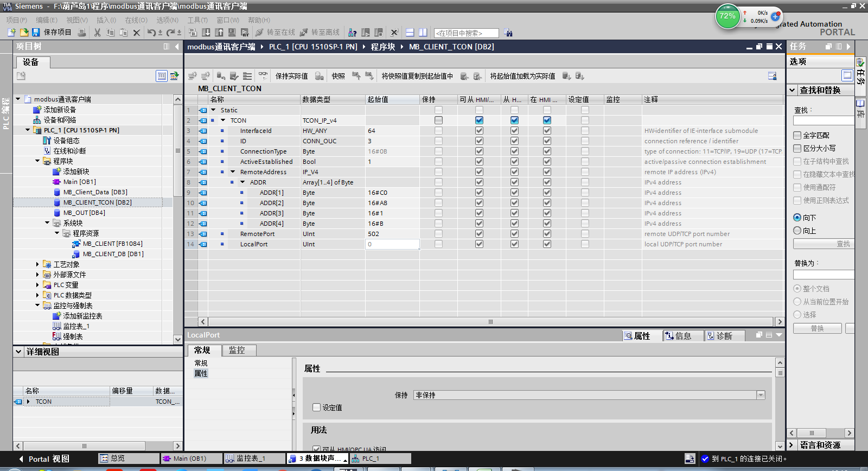The image size is (868, 471).
Task: Switch to the 信息 inspector tab
Action: point(684,336)
